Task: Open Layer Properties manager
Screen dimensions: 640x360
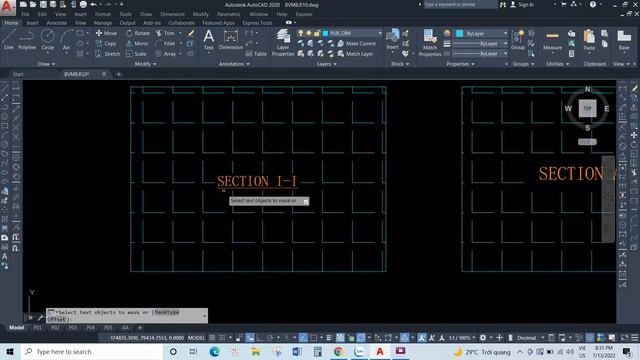Action: (283, 42)
